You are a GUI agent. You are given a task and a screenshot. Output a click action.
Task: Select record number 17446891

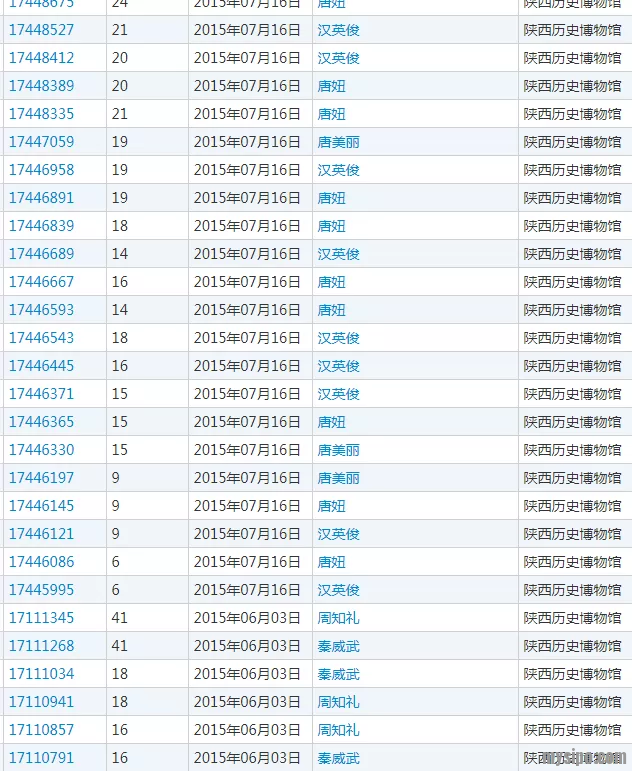[x=41, y=198]
